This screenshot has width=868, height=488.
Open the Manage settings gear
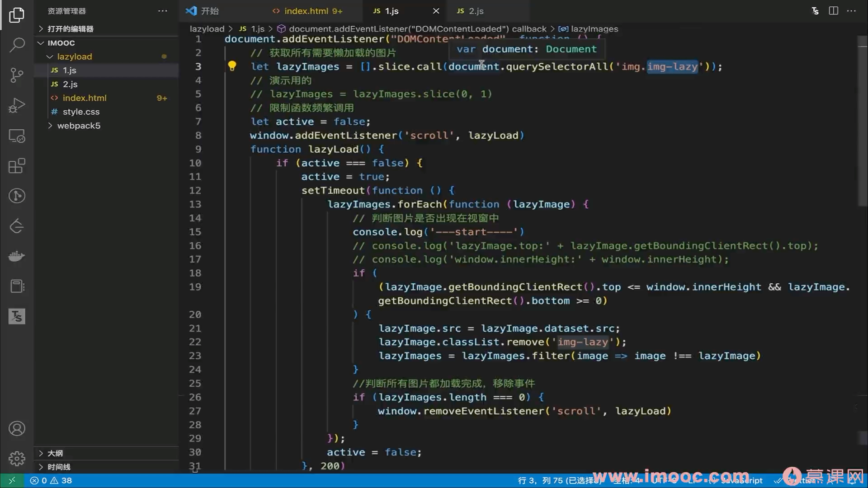tap(17, 459)
